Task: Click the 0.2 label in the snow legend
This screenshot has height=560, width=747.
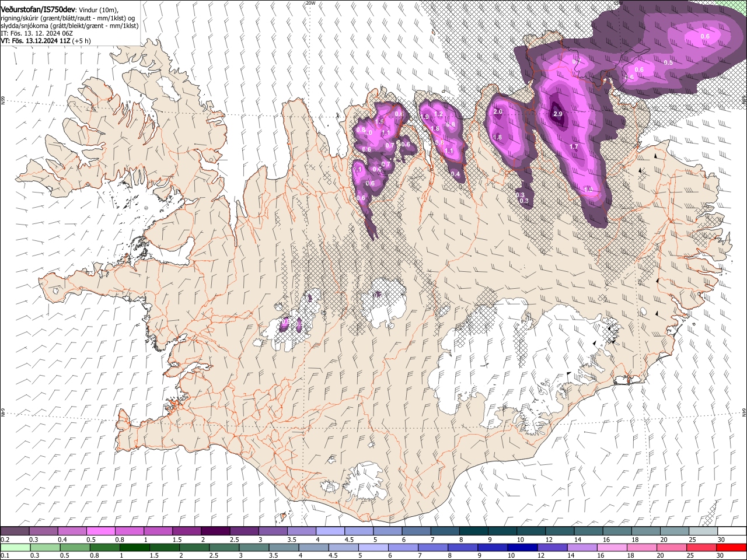Action: click(4, 540)
